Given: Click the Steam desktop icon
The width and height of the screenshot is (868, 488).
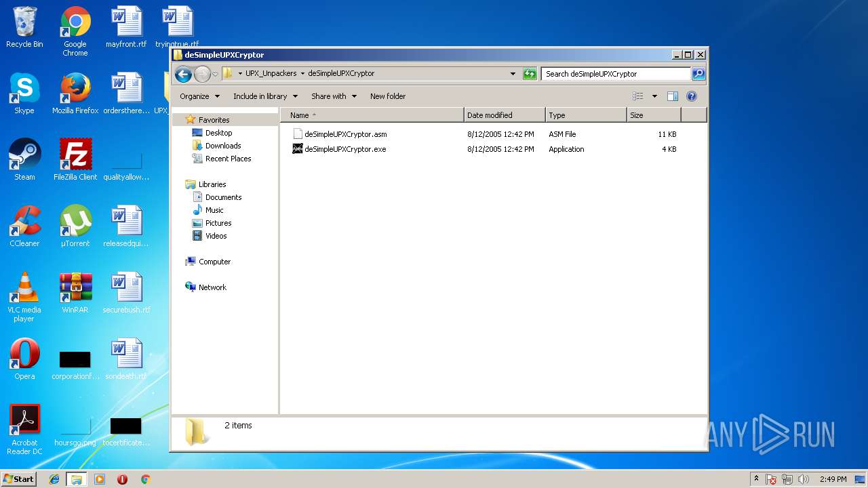Looking at the screenshot, I should click(24, 161).
